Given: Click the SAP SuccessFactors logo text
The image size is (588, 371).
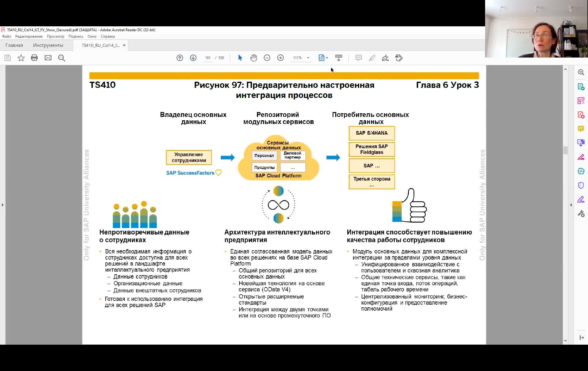Looking at the screenshot, I should [x=190, y=173].
